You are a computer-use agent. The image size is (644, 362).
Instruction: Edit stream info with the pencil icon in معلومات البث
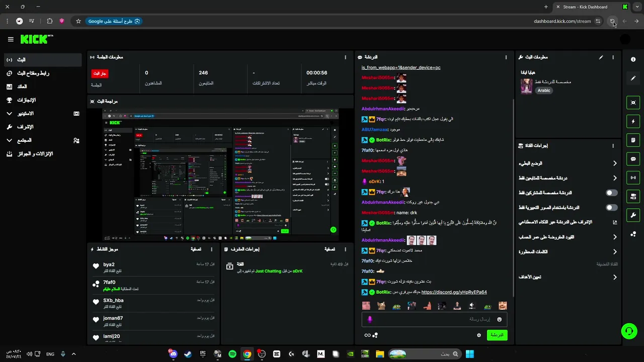coord(601,57)
